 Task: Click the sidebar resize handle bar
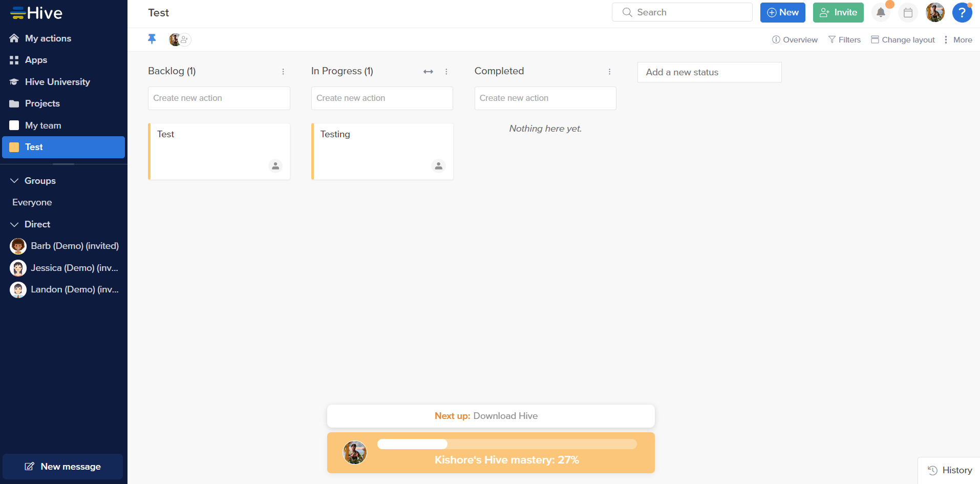coord(63,164)
